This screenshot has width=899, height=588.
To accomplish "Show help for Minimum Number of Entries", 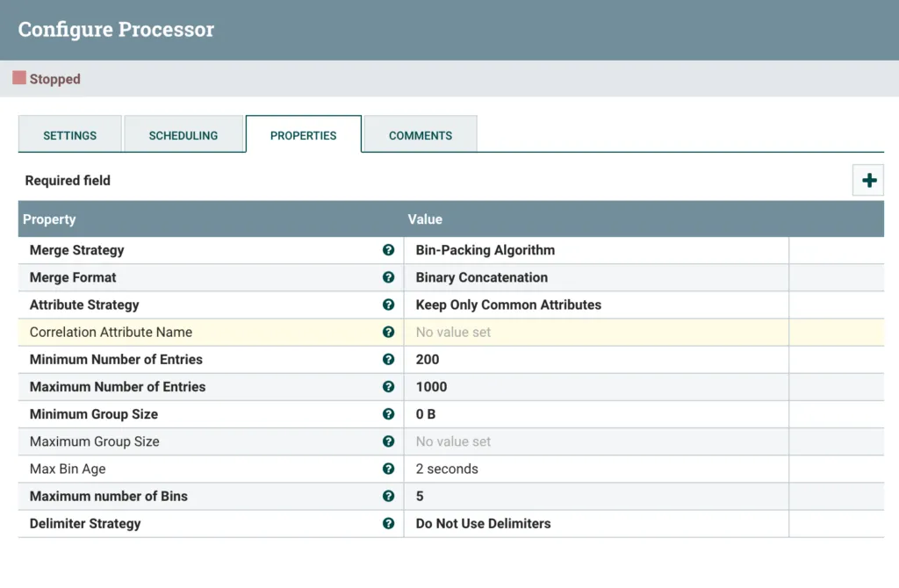I will click(x=388, y=359).
